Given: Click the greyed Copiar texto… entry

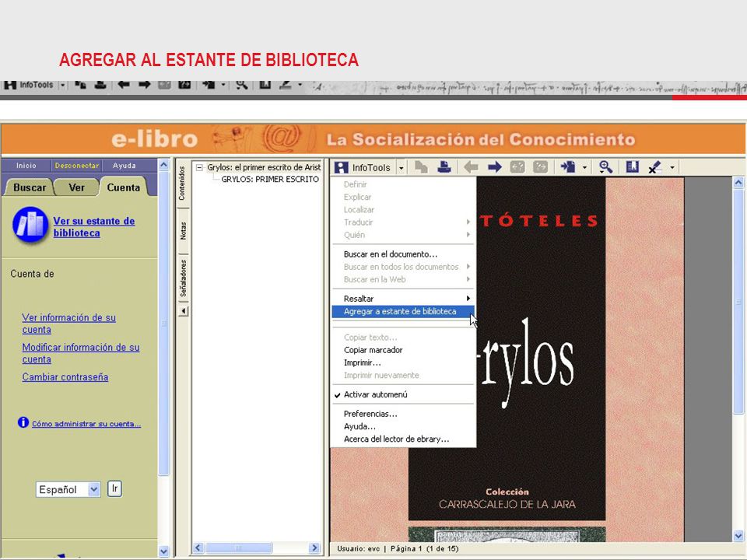Looking at the screenshot, I should (x=403, y=337).
